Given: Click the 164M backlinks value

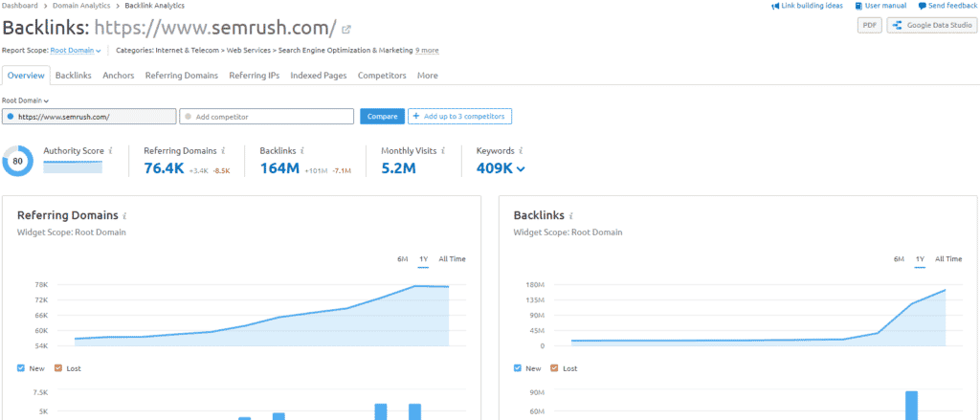Looking at the screenshot, I should coord(280,167).
